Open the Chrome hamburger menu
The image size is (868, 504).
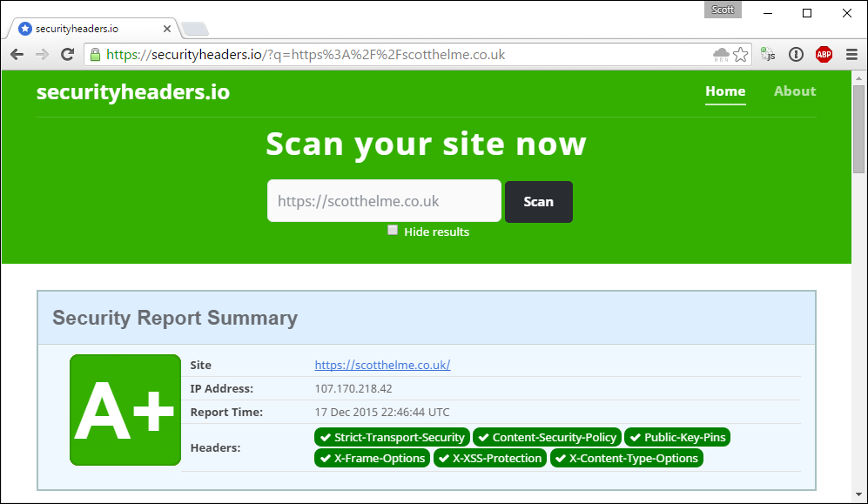coord(851,55)
